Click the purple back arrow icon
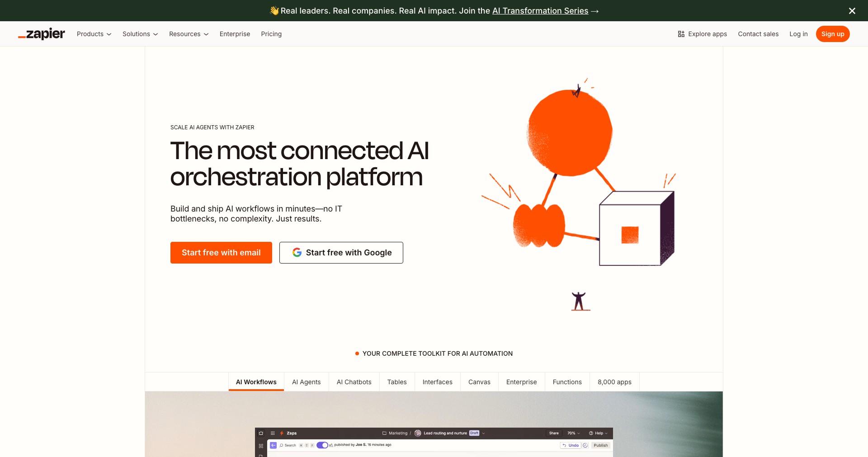This screenshot has width=868, height=457. coord(274,445)
